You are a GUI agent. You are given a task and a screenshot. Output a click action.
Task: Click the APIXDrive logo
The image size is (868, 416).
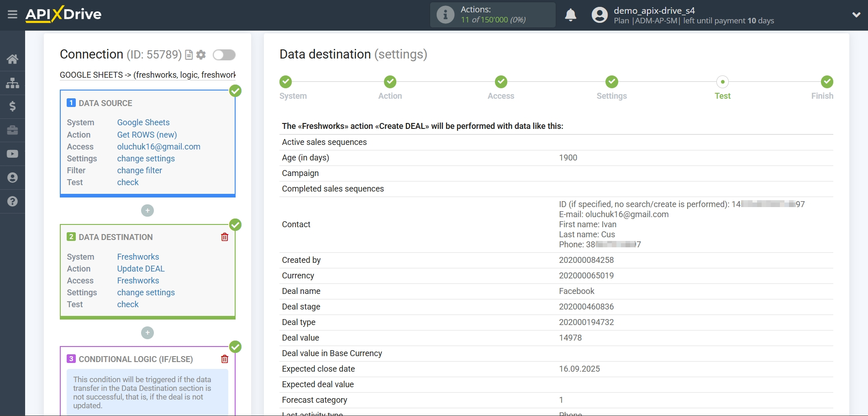tap(63, 14)
